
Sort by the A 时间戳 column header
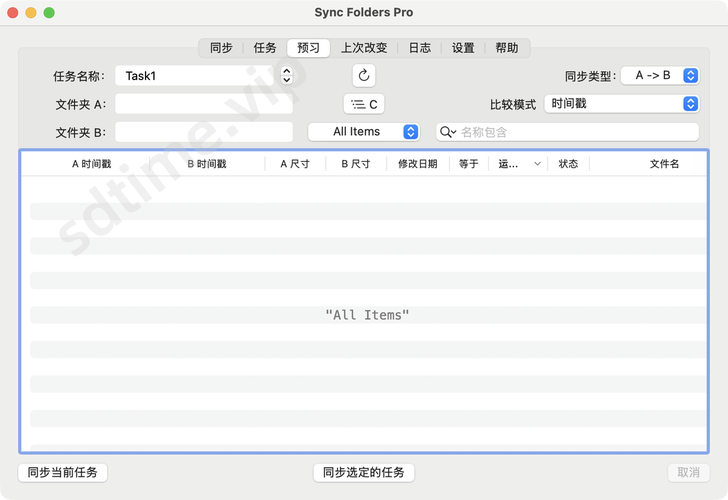(x=91, y=164)
